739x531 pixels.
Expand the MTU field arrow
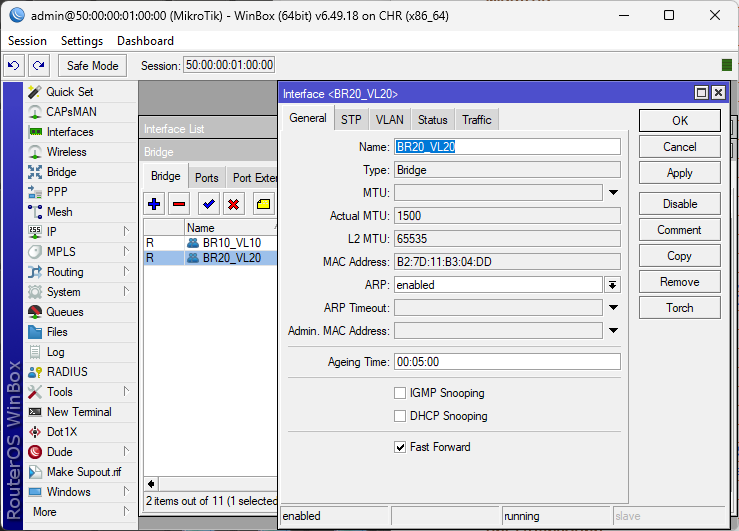tap(613, 192)
